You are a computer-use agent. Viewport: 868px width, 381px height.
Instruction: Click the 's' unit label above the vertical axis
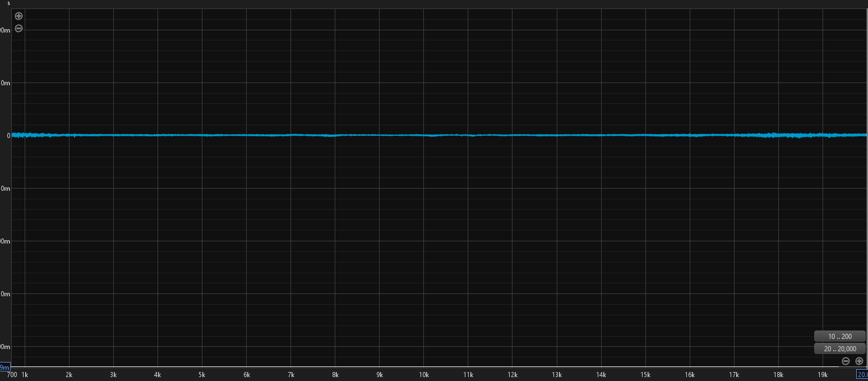point(8,3)
